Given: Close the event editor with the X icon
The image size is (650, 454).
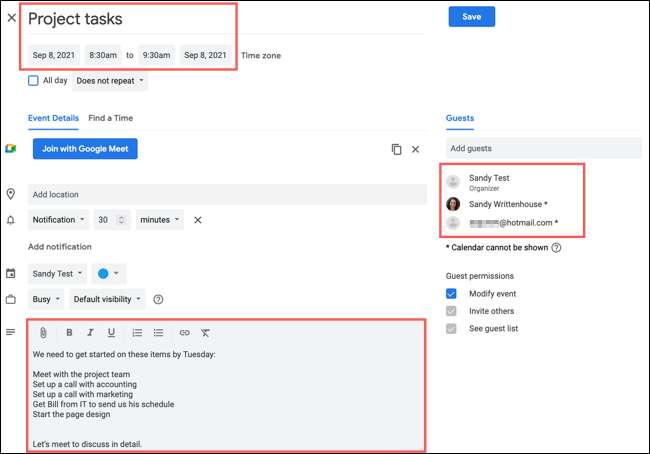Looking at the screenshot, I should point(12,18).
